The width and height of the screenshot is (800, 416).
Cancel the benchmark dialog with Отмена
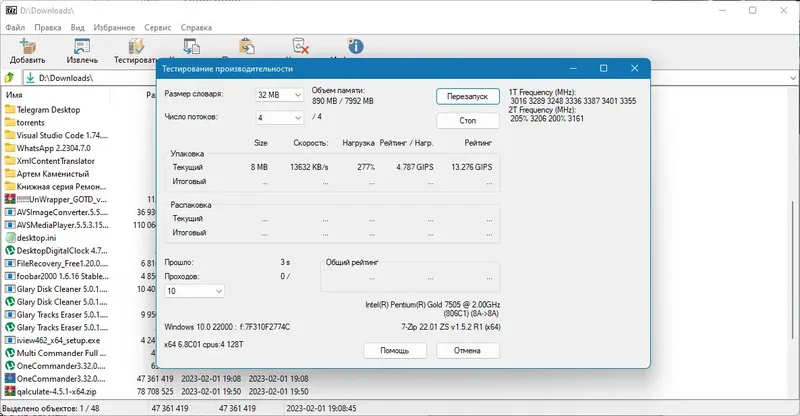[x=467, y=351]
